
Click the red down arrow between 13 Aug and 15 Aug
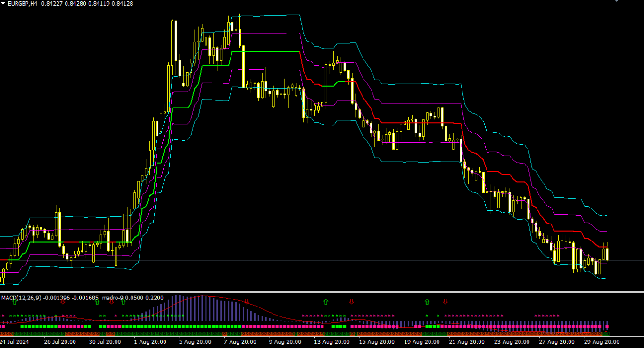[351, 301]
